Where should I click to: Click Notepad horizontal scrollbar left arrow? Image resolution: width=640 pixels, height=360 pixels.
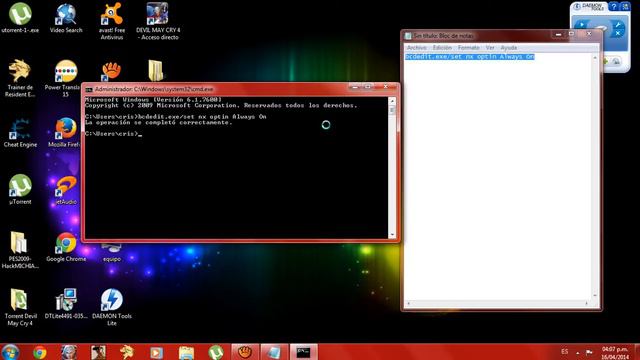click(409, 303)
